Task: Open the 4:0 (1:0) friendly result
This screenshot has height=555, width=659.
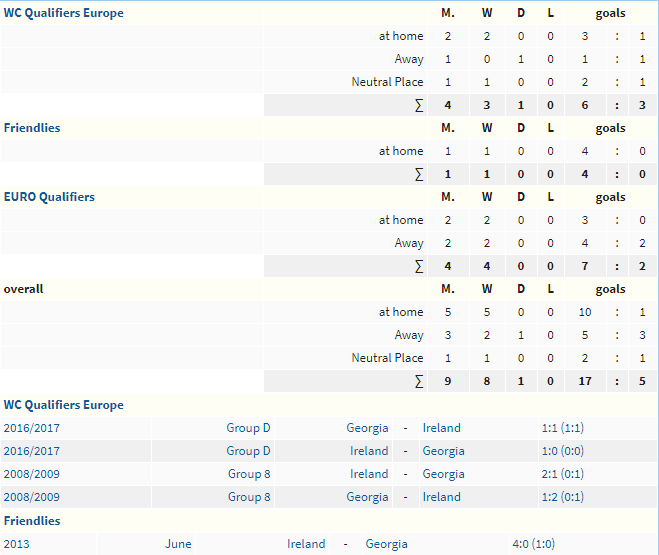Action: click(x=533, y=544)
